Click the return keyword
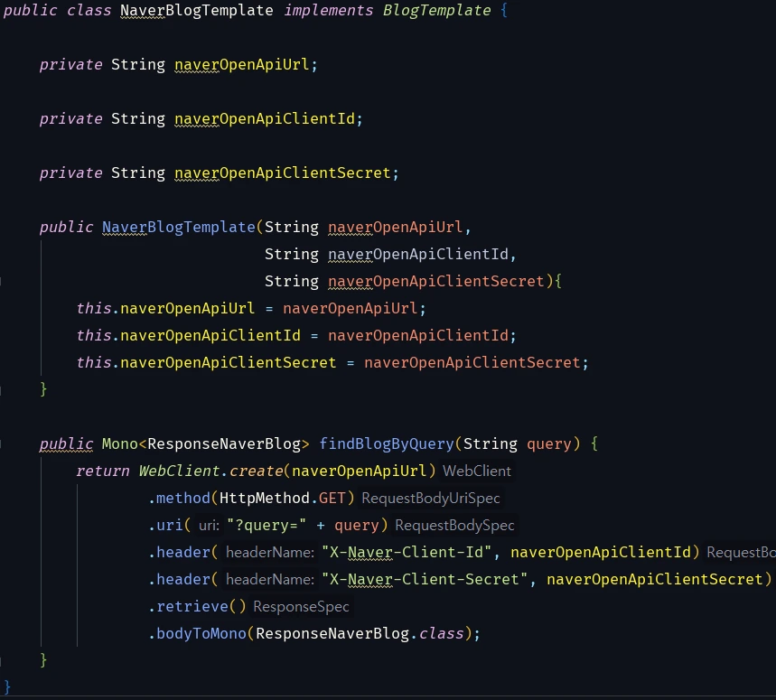 103,471
